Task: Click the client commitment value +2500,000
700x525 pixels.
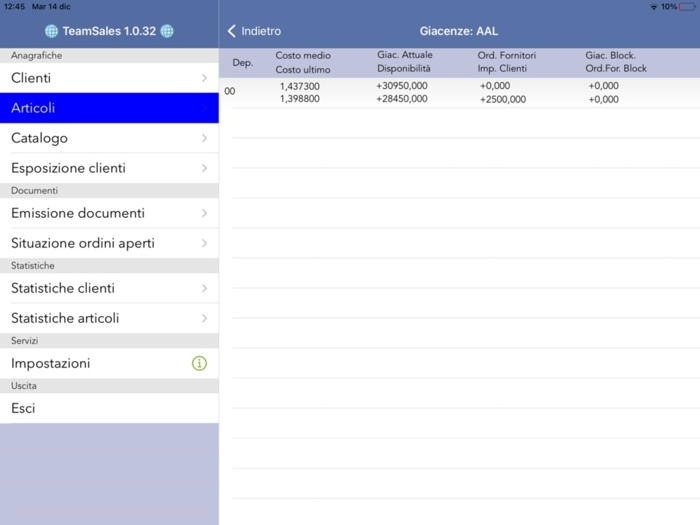Action: coord(503,100)
